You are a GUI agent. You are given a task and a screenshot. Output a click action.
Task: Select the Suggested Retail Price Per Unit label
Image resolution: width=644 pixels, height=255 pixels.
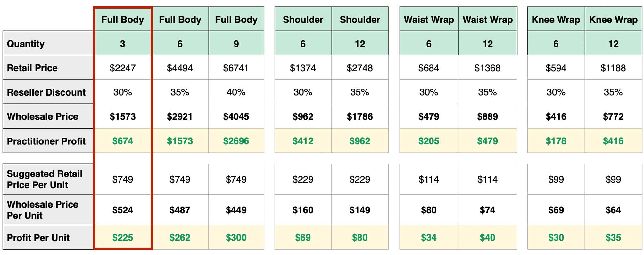tap(48, 179)
